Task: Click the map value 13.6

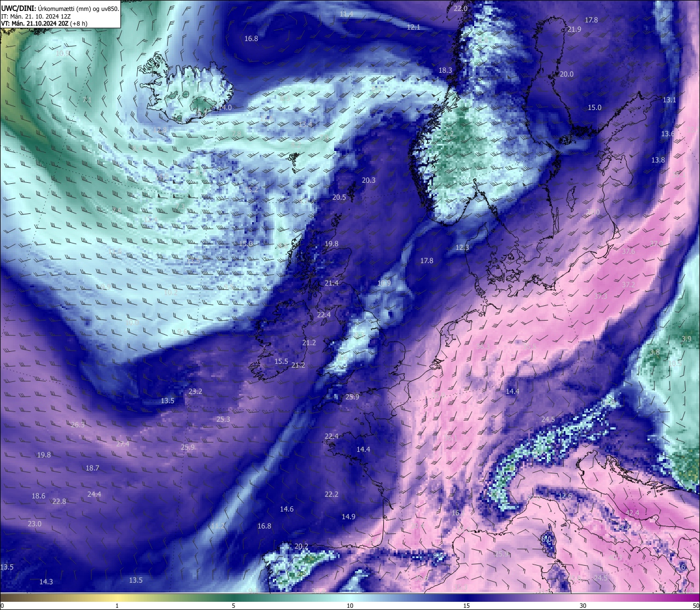Action: pyautogui.click(x=668, y=134)
